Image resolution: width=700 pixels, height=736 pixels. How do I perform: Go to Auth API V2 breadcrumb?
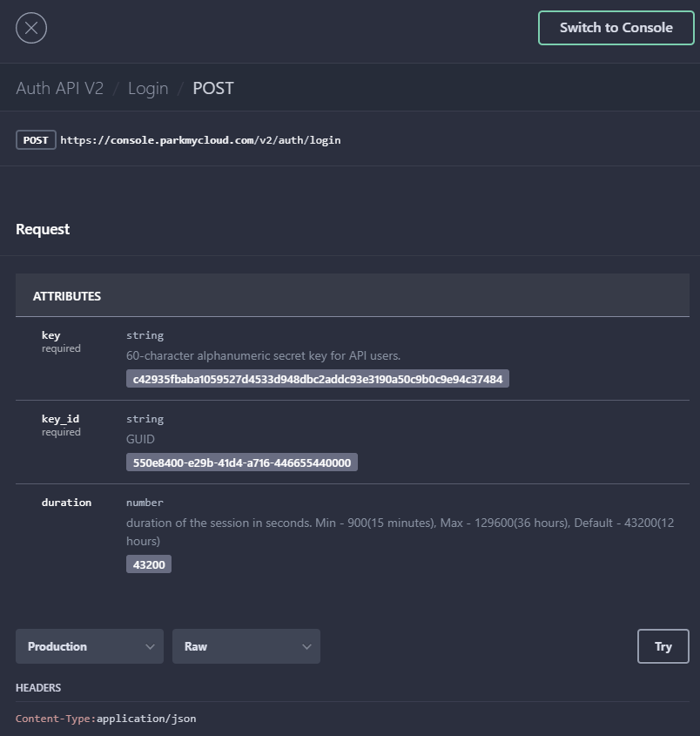59,88
